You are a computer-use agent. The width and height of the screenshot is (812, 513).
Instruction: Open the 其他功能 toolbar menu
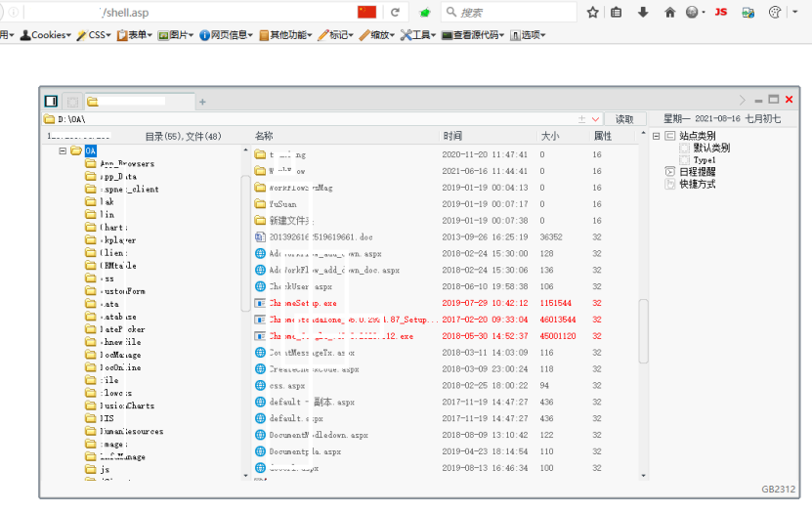285,34
